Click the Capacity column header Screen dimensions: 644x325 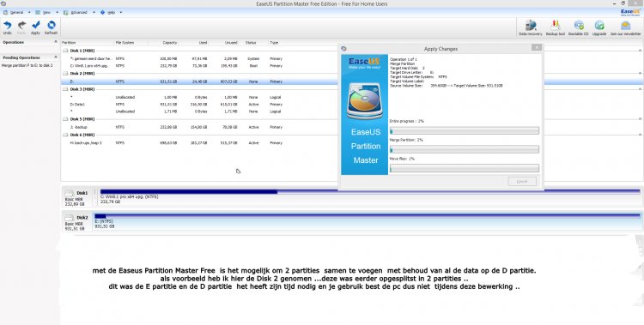[169, 43]
